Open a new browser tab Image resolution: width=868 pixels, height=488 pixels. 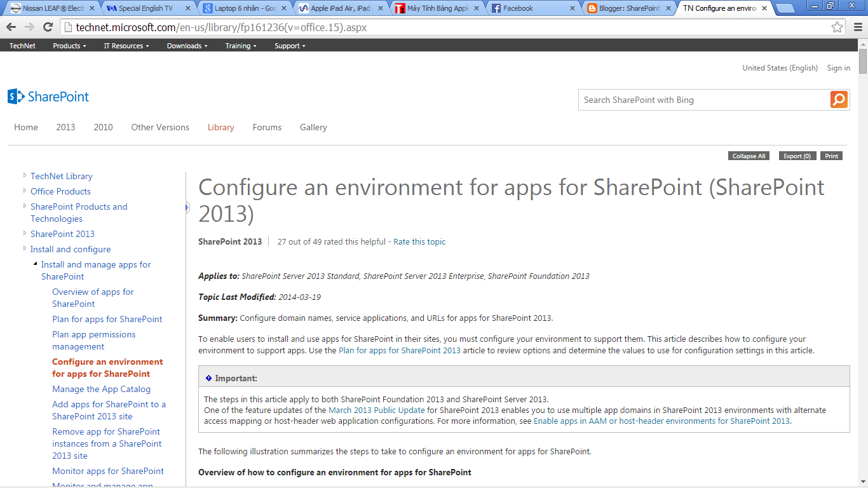pos(785,9)
